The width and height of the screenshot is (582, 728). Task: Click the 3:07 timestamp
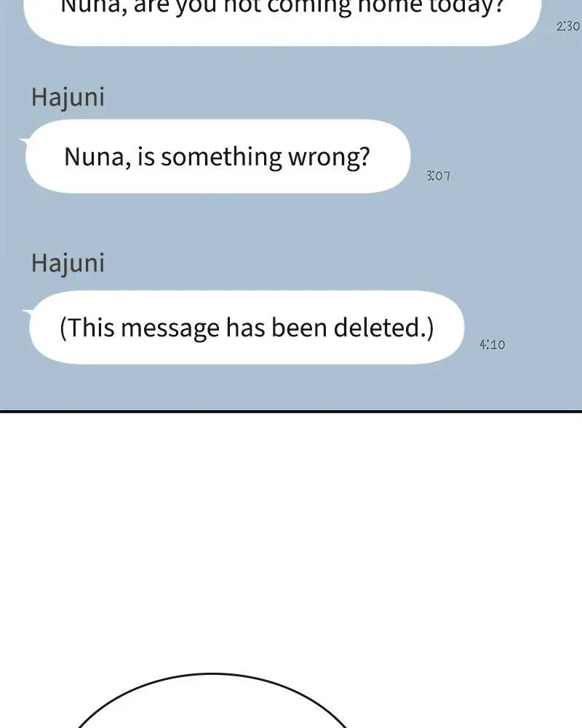click(438, 176)
